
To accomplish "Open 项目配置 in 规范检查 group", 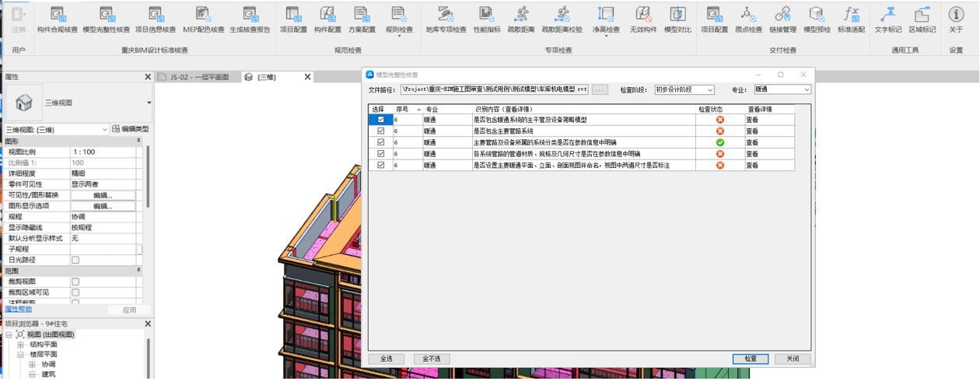I will pyautogui.click(x=293, y=20).
